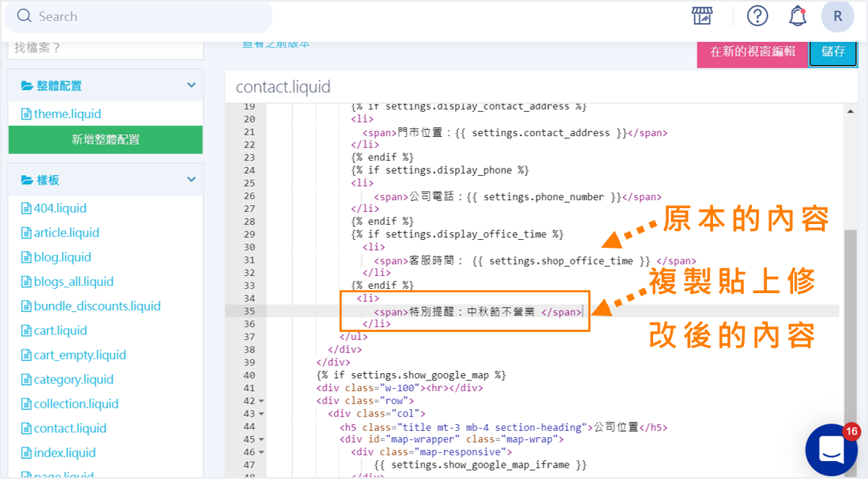This screenshot has height=479, width=868.
Task: Open contact.liquid in the file list
Action: [70, 429]
